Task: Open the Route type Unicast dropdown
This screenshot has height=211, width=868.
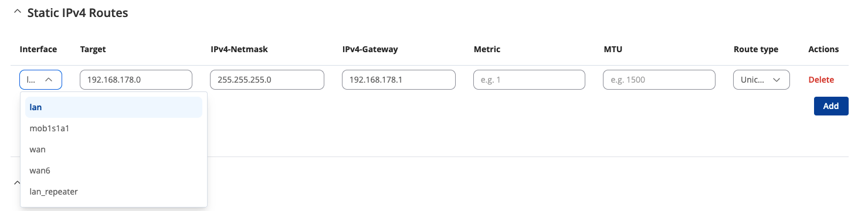Action: [x=761, y=80]
